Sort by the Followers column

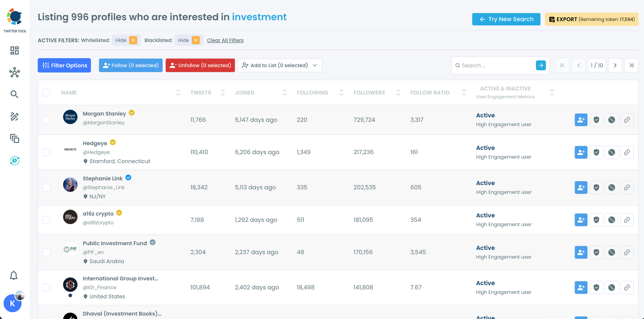coord(398,93)
